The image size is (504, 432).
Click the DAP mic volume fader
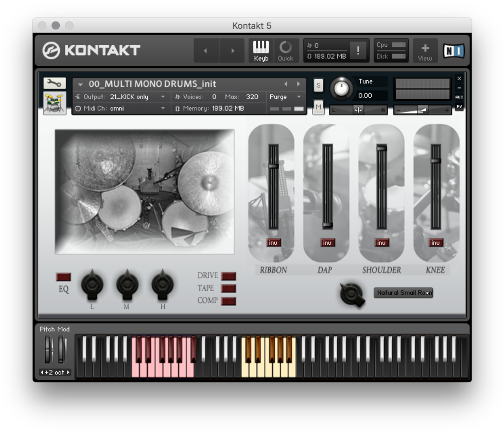click(328, 225)
